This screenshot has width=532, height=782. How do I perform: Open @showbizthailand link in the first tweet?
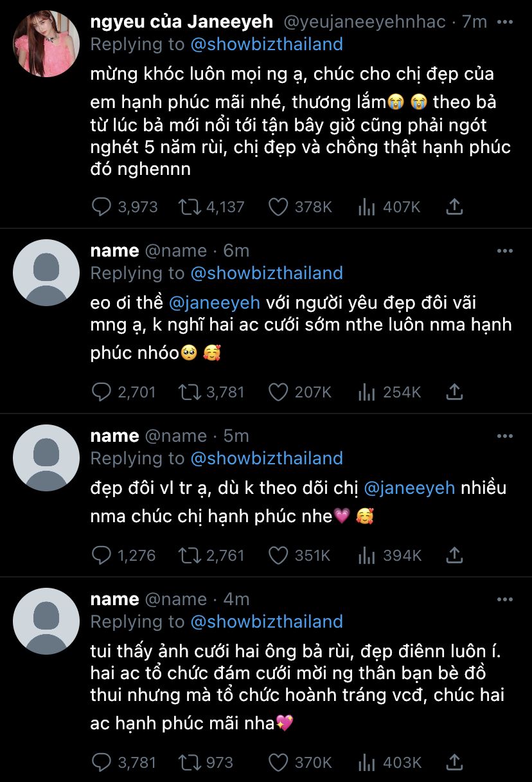(x=267, y=44)
